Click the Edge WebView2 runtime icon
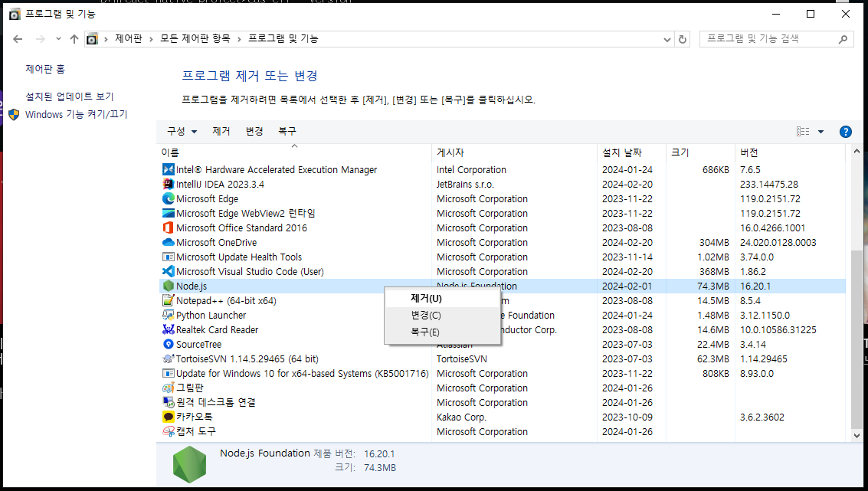This screenshot has width=868, height=491. (169, 213)
